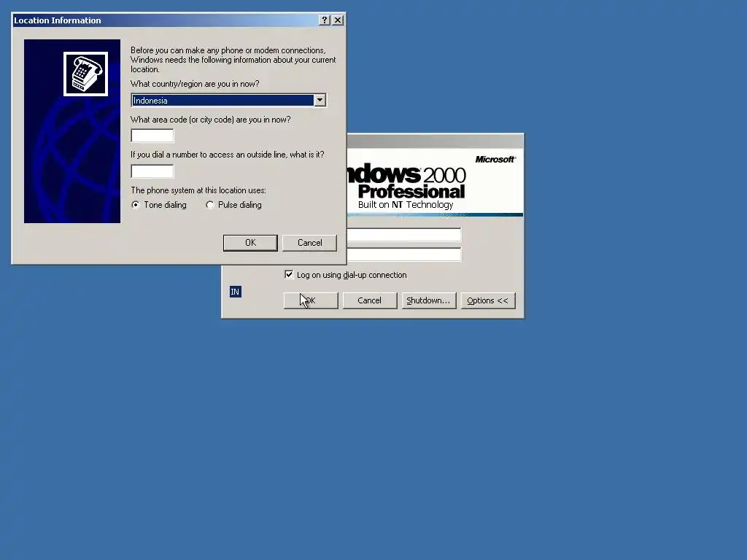Select Tone dialing option
The image size is (747, 560).
coord(159,205)
